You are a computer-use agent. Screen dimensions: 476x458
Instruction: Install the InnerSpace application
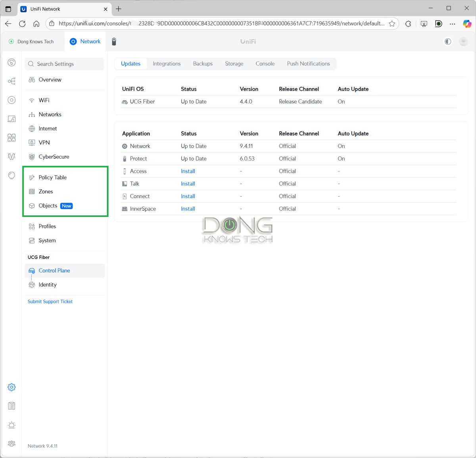[x=188, y=209]
